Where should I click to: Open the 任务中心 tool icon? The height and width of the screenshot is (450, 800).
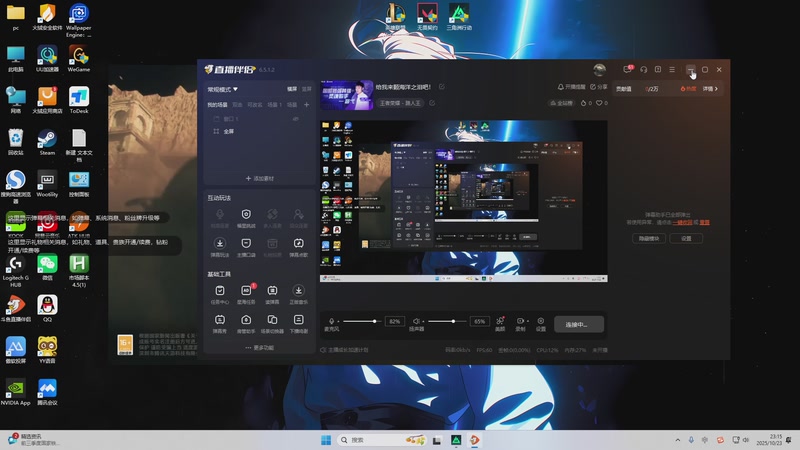click(220, 290)
